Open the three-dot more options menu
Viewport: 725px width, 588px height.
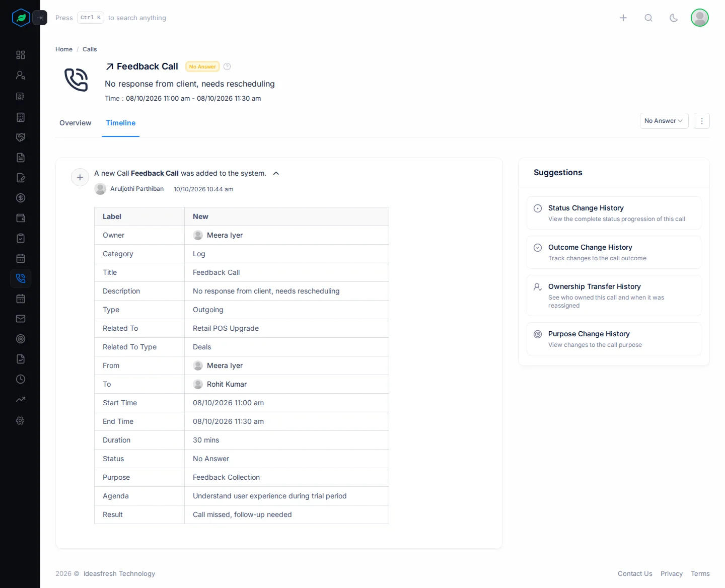[702, 121]
